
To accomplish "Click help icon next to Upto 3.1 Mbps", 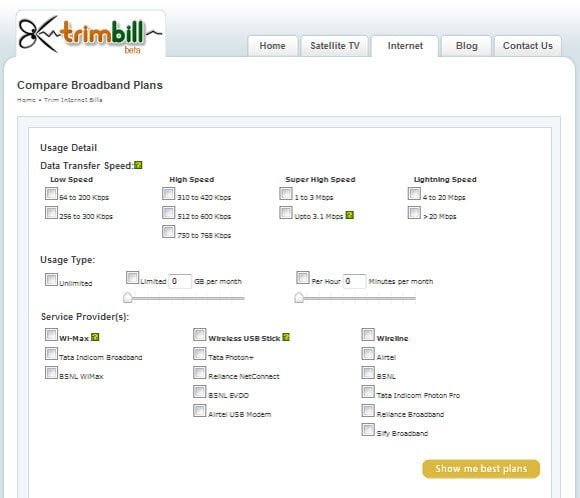I will click(x=350, y=215).
